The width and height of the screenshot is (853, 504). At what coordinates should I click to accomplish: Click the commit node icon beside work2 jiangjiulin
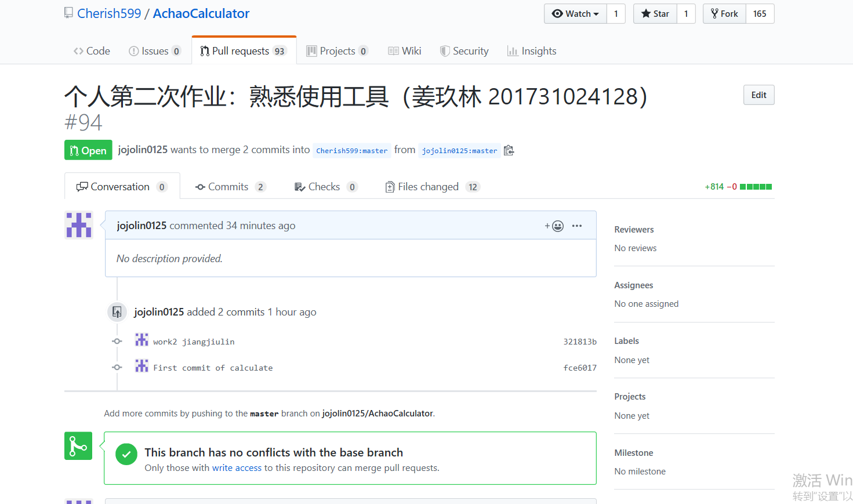[117, 341]
